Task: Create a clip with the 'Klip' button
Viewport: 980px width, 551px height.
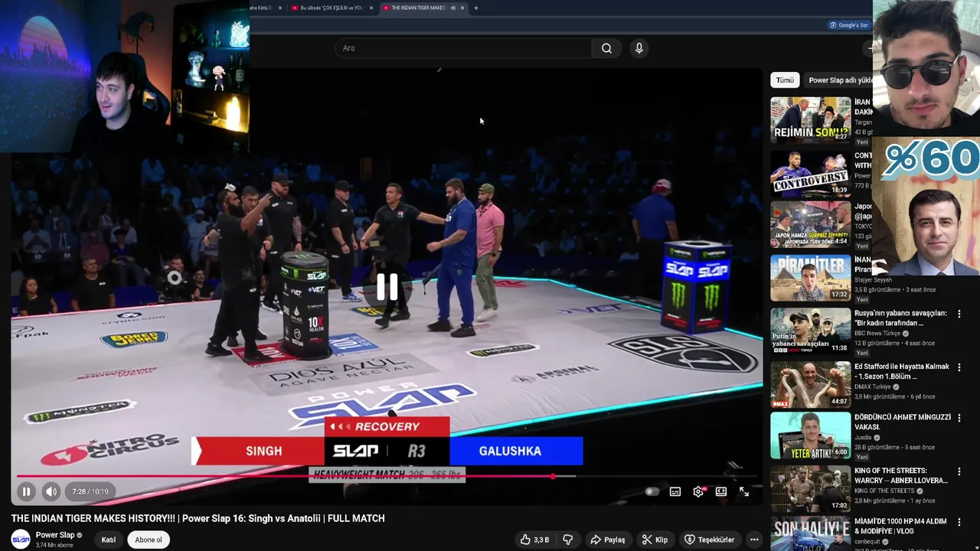Action: tap(655, 540)
